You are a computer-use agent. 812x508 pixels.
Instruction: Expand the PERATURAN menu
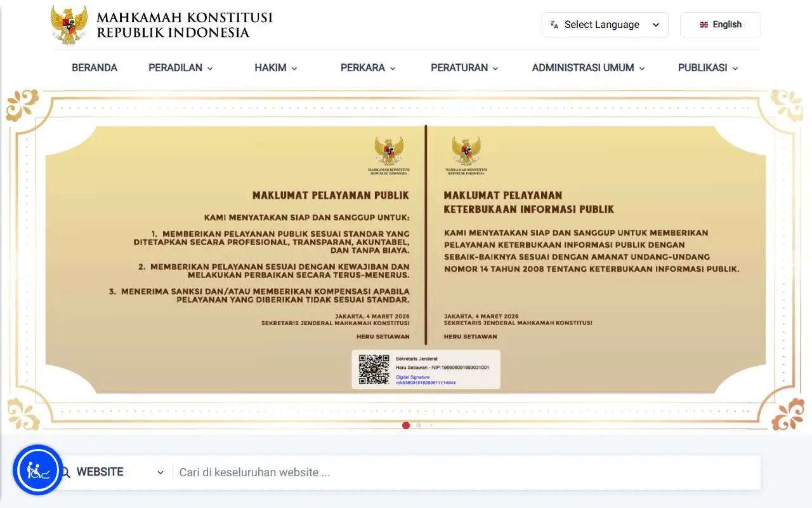coord(464,68)
